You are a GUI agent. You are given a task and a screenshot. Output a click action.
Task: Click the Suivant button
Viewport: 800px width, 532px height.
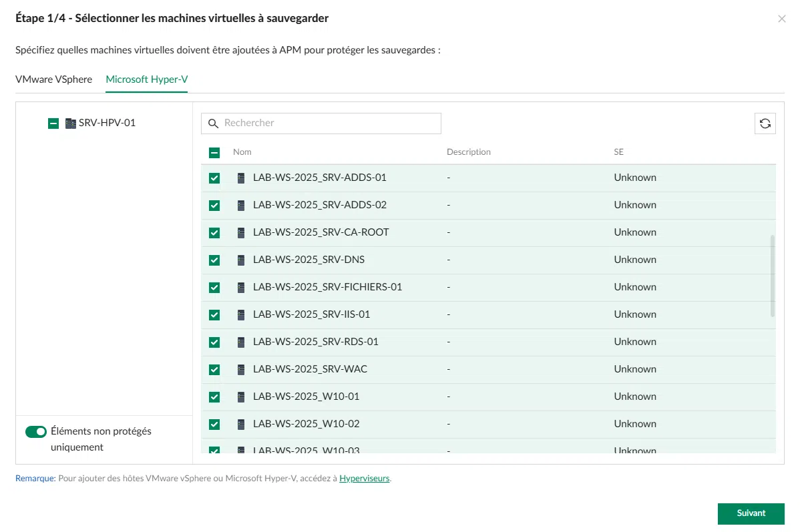click(x=751, y=513)
